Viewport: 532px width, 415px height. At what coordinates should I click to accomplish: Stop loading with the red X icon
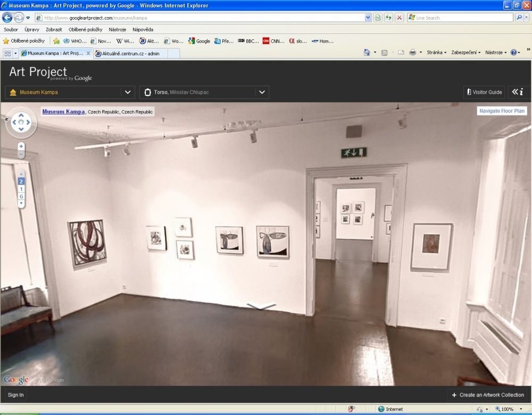[x=400, y=18]
